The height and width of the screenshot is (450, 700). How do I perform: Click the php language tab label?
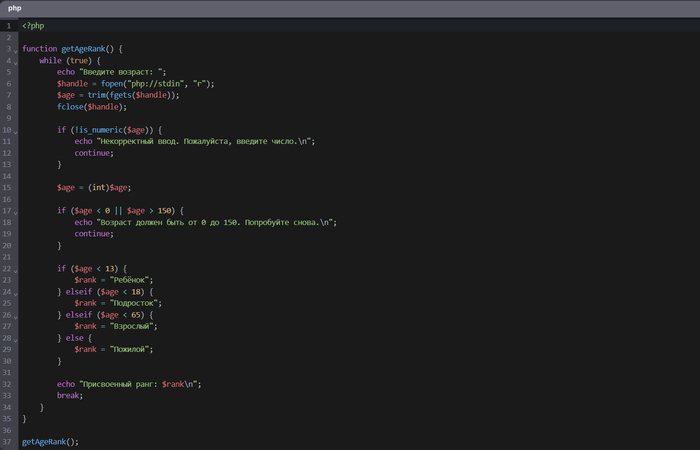[15, 8]
